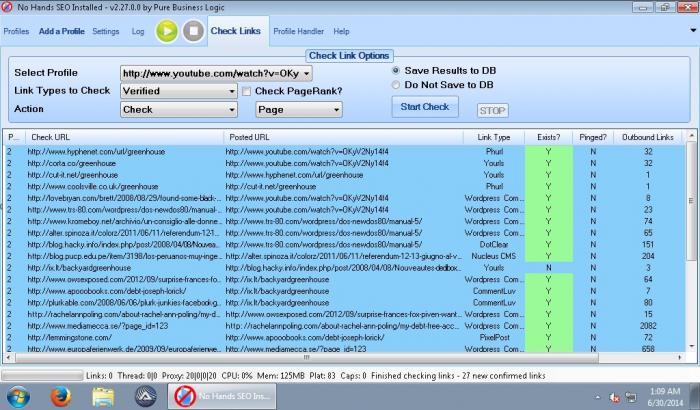The width and height of the screenshot is (700, 410).
Task: Go to Settings tab
Action: pos(106,31)
